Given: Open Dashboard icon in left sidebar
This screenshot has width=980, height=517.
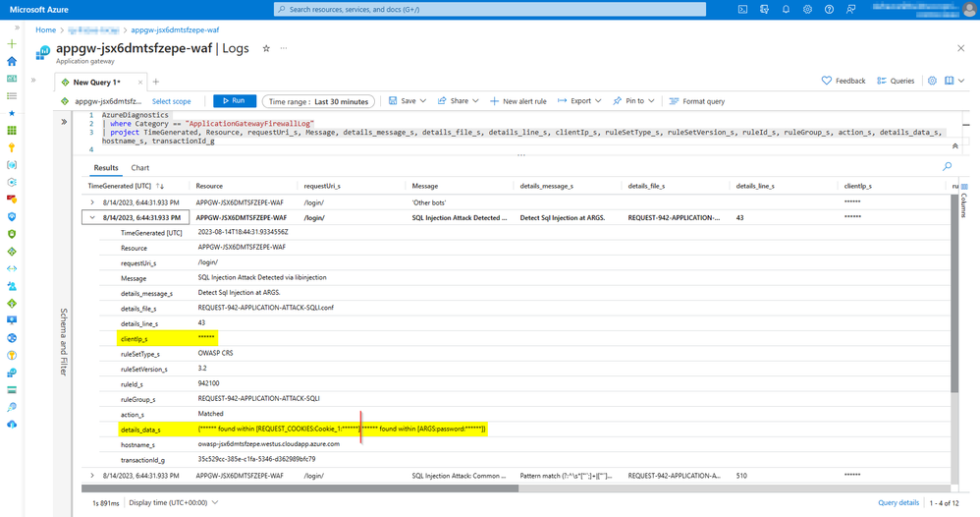Looking at the screenshot, I should click(11, 79).
